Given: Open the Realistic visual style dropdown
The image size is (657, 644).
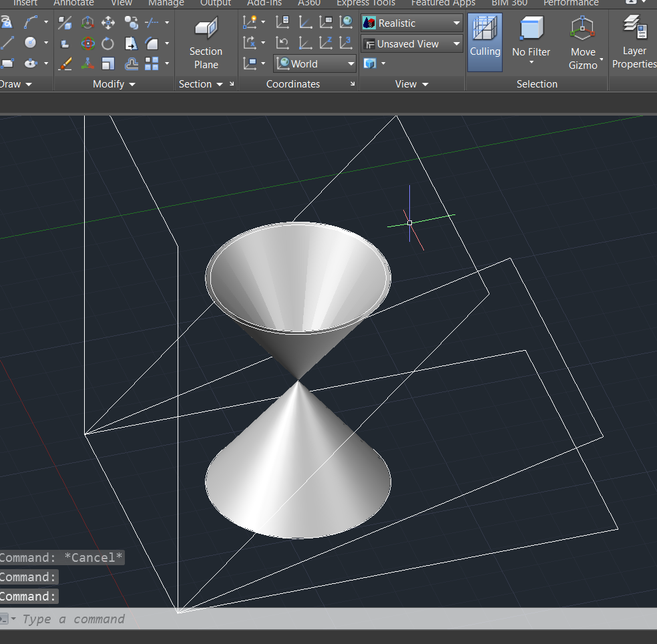Looking at the screenshot, I should point(457,23).
